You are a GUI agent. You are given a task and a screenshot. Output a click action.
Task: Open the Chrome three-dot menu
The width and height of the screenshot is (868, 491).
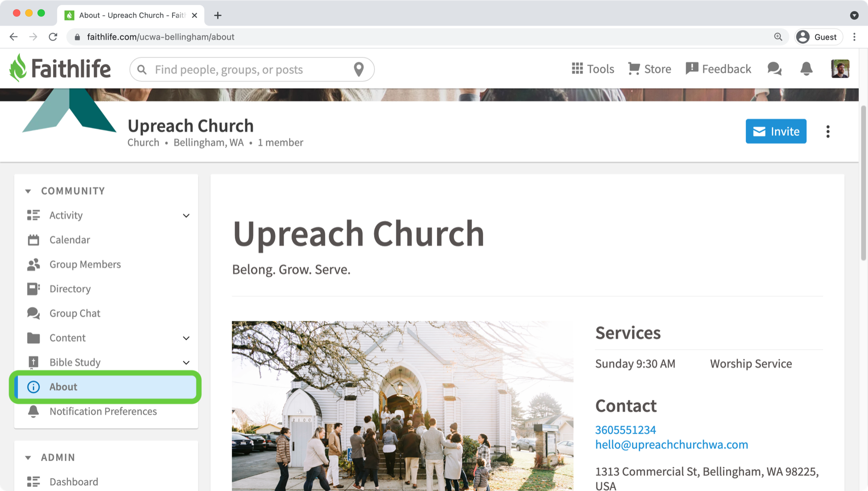[x=854, y=37]
